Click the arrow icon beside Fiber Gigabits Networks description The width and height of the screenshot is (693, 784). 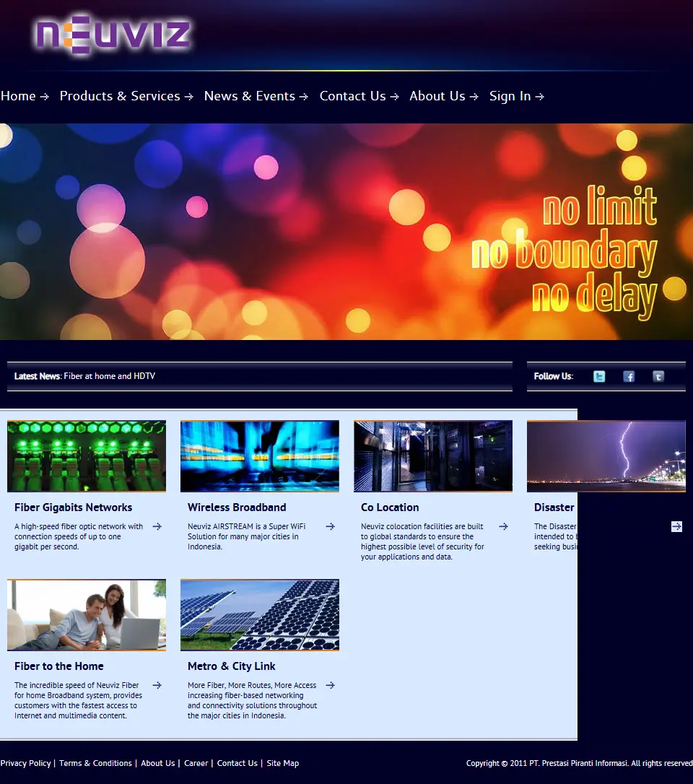[x=157, y=526]
